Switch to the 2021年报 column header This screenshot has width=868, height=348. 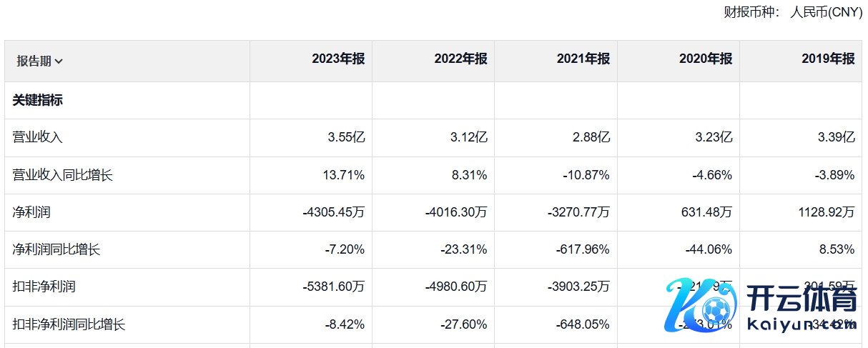[583, 59]
